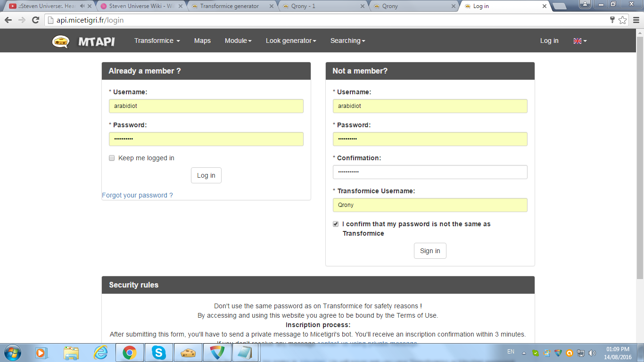Click the network tray icon
The width and height of the screenshot is (644, 362).
pyautogui.click(x=581, y=353)
